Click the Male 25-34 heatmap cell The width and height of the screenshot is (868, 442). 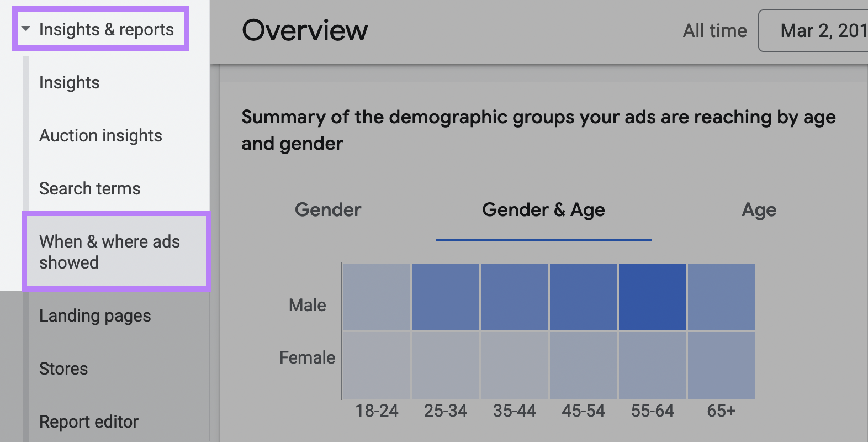pyautogui.click(x=446, y=297)
